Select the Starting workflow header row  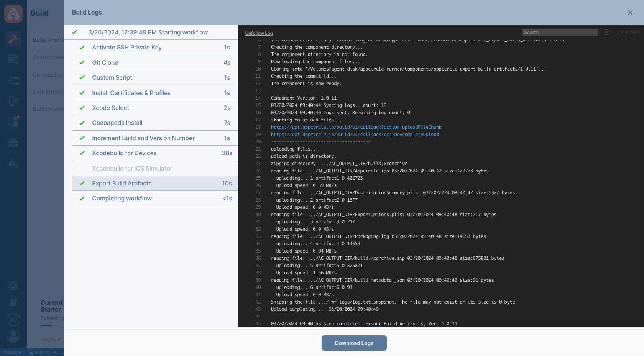point(151,33)
